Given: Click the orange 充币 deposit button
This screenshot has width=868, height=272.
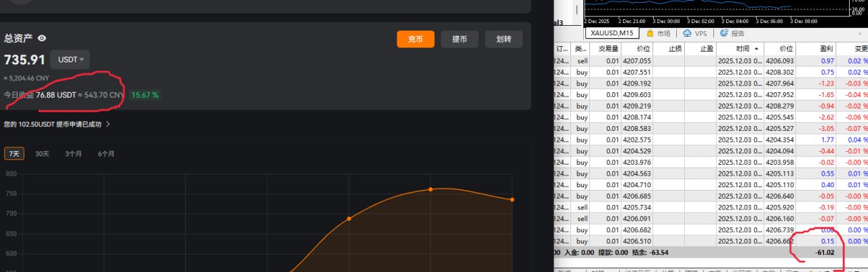Looking at the screenshot, I should pyautogui.click(x=415, y=39).
